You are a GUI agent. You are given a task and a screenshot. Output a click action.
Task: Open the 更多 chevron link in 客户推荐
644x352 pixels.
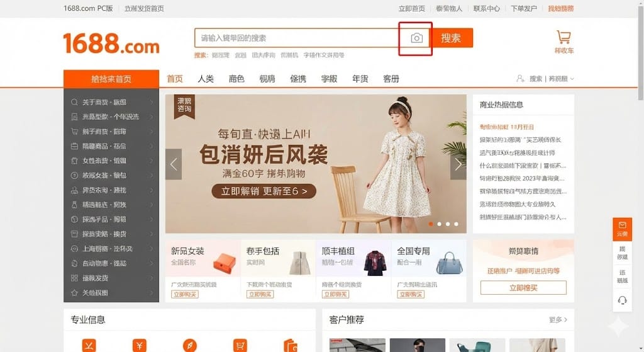point(558,319)
